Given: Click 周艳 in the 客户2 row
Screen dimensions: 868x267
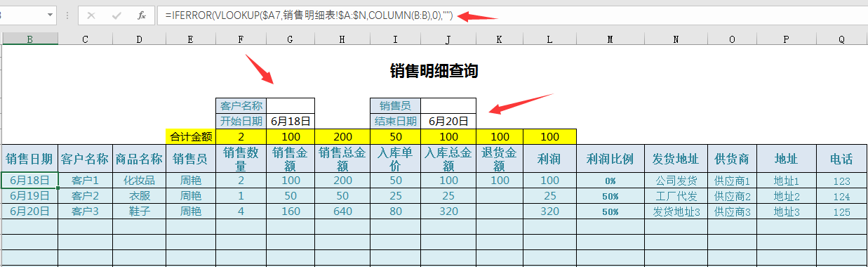Looking at the screenshot, I should pos(191,195).
